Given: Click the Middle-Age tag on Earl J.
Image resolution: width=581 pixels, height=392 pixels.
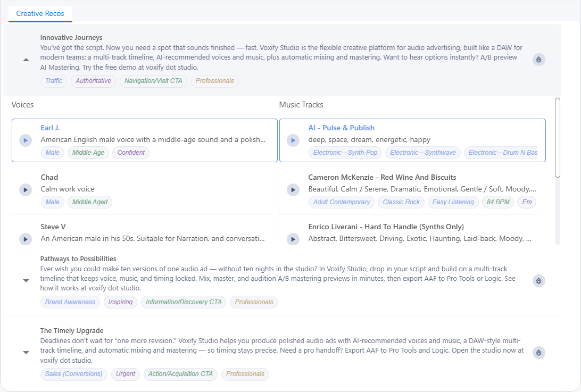Looking at the screenshot, I should (x=88, y=153).
